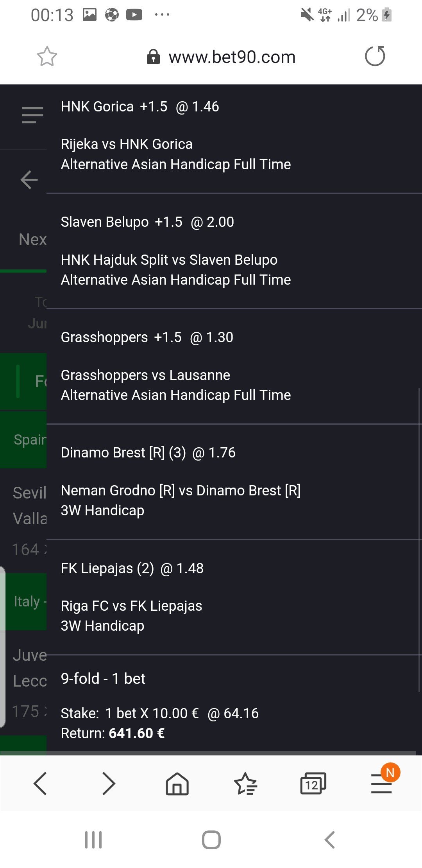This screenshot has height=868, width=422.
Task: Open the browser bookmarks list
Action: pyautogui.click(x=245, y=783)
